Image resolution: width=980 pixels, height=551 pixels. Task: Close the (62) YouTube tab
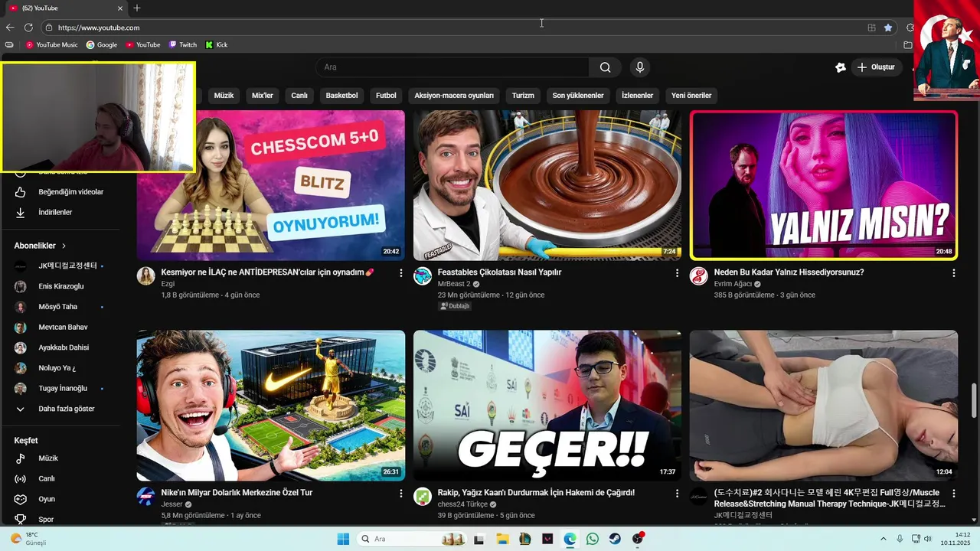click(120, 8)
